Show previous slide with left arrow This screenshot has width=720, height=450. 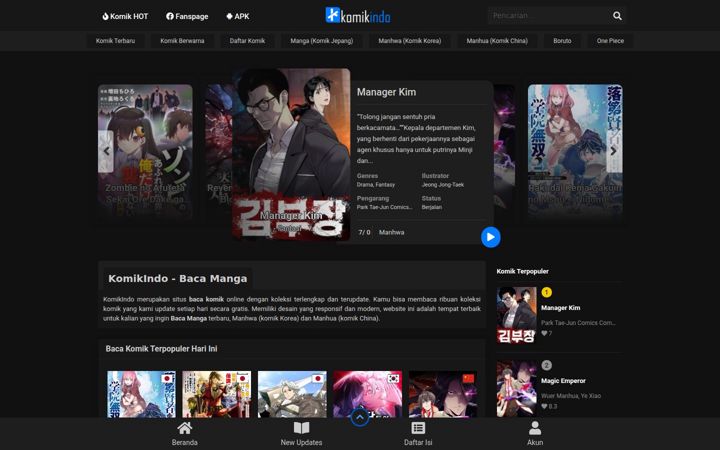[x=106, y=151]
